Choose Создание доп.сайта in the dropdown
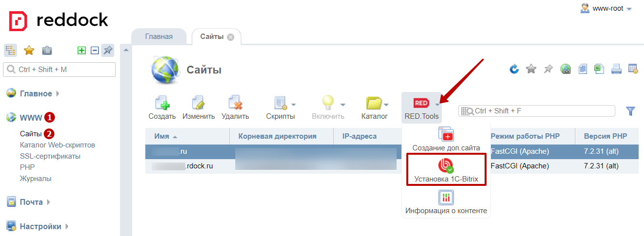 446,139
